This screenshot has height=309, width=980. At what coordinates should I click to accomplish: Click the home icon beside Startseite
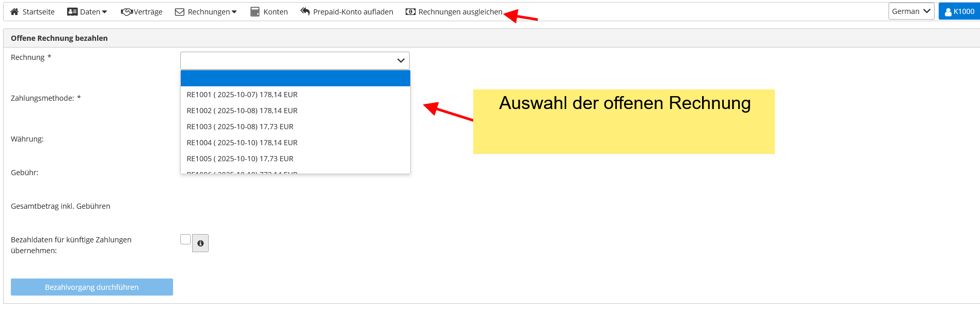[x=14, y=12]
